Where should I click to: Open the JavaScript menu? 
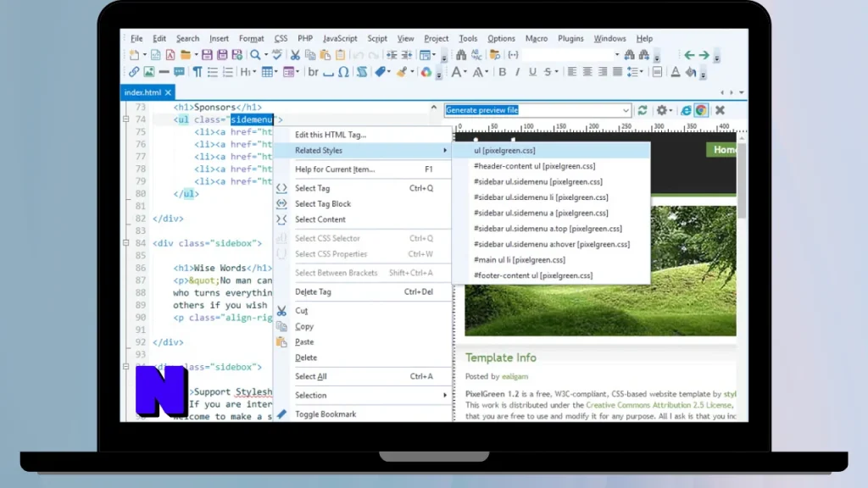[x=340, y=39]
